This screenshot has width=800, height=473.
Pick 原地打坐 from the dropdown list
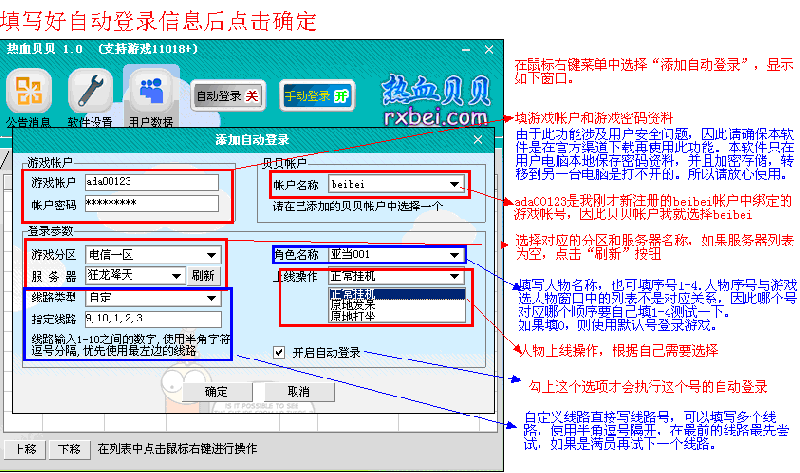[396, 316]
